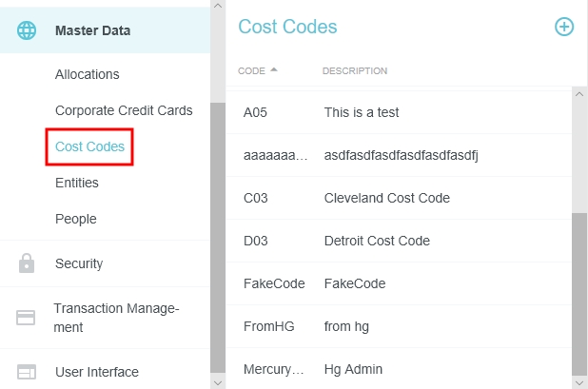This screenshot has height=389, width=588.
Task: Click the globe icon beside Master Data
Action: (27, 30)
